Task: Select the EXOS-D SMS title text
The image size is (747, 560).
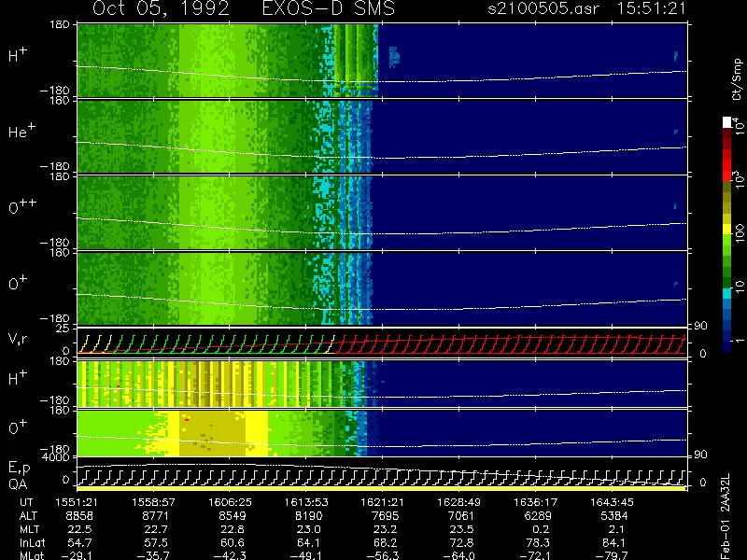Action: [329, 8]
